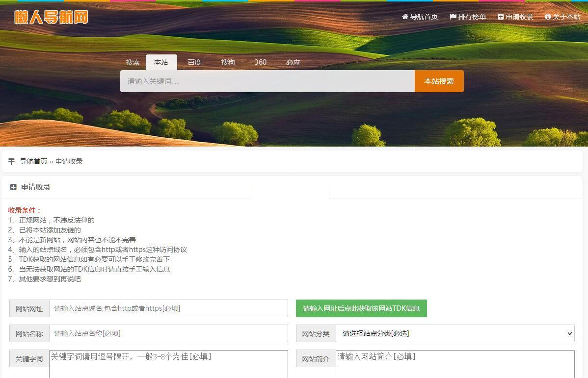Screen dimensions: 588x378
Task: Click the flag icon beside 排行榜单
Action: 453,17
